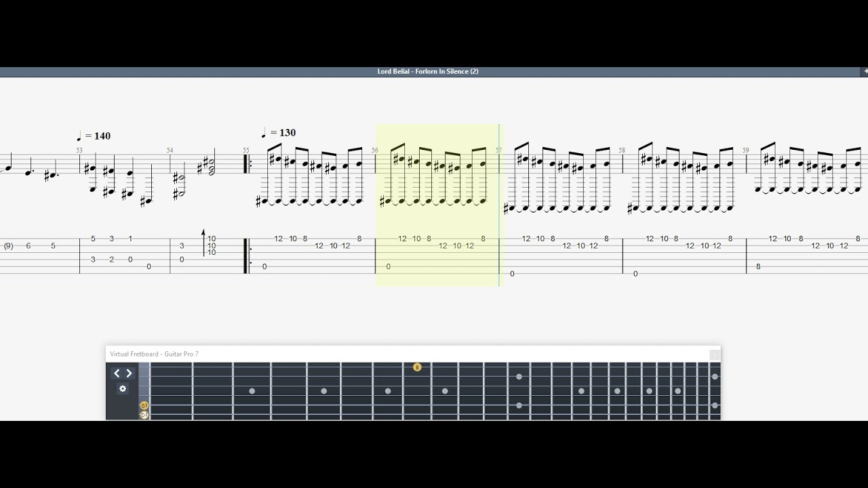Screen dimensions: 868x488
Task: Click the '(9)' tab note
Action: pyautogui.click(x=8, y=246)
